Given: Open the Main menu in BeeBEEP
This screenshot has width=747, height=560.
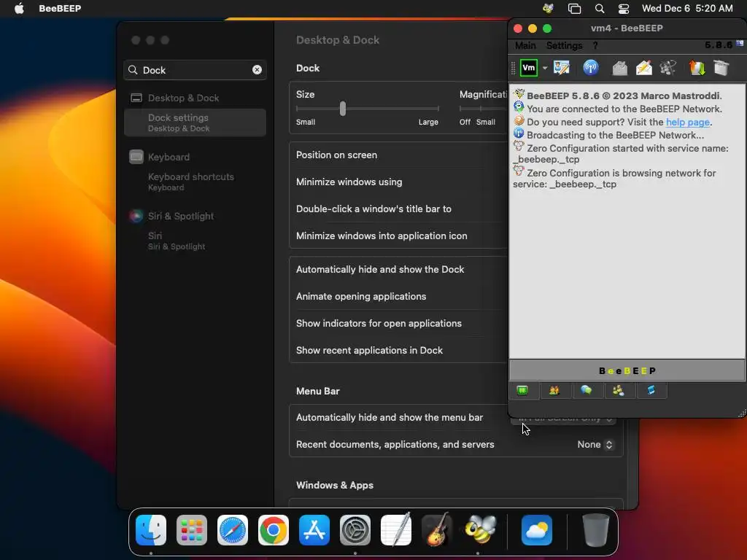Looking at the screenshot, I should click(x=525, y=46).
